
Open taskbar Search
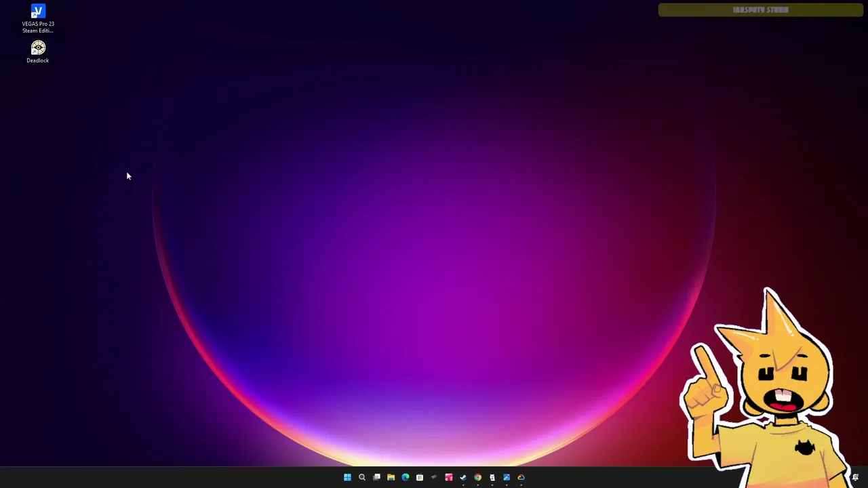(x=362, y=477)
